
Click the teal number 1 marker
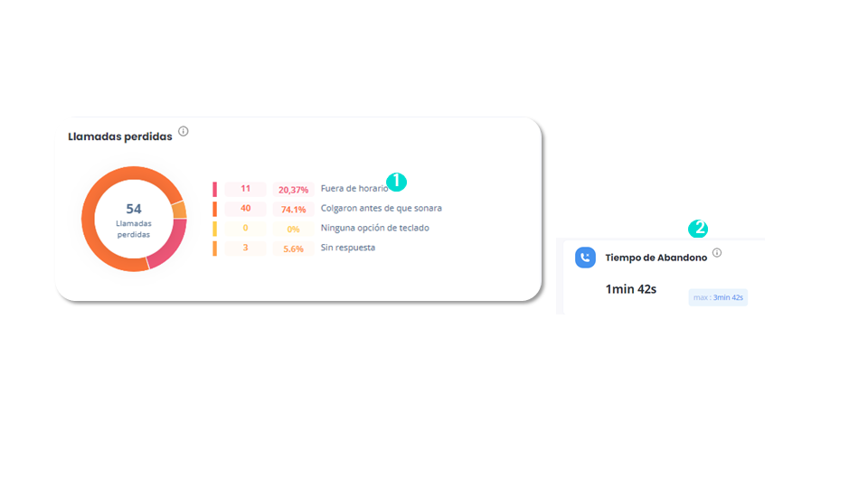click(396, 182)
